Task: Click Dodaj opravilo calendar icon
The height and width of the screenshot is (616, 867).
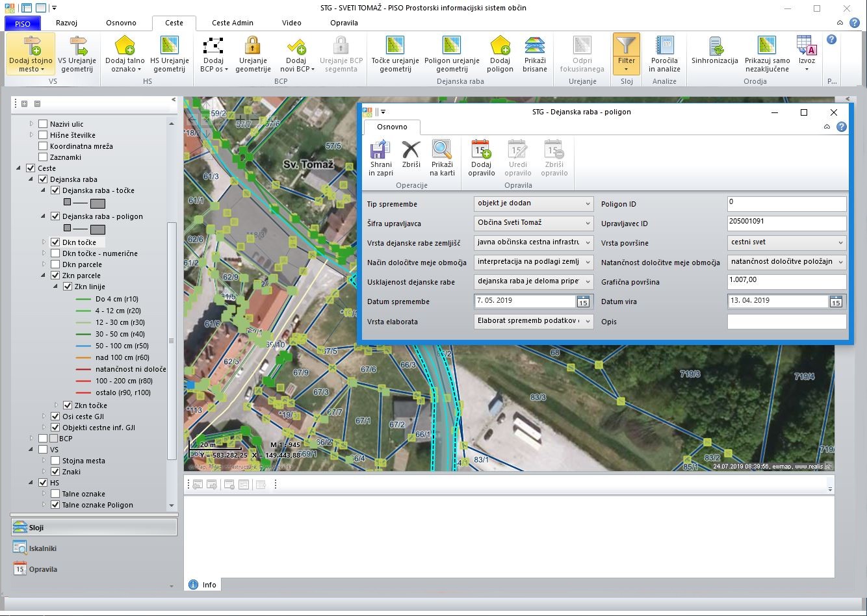Action: point(481,151)
